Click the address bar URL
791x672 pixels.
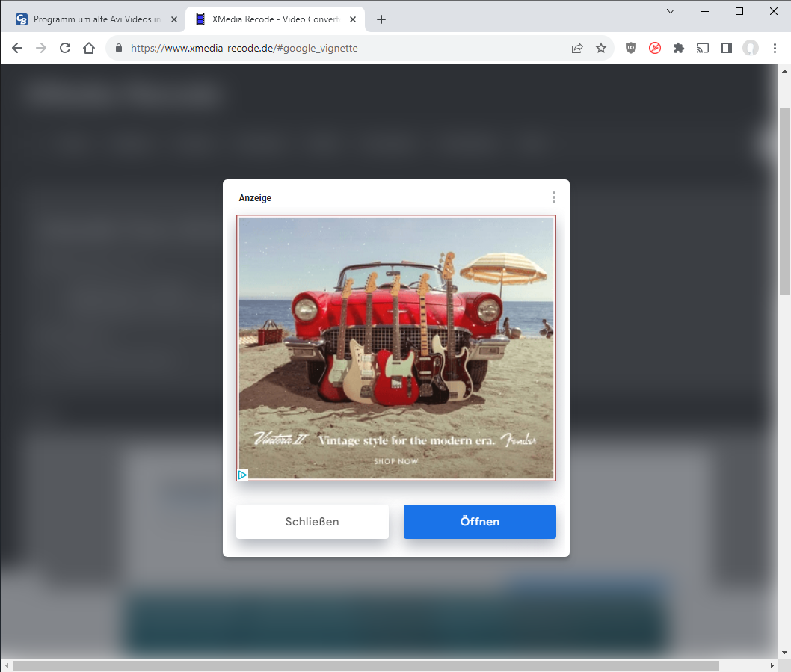[244, 48]
